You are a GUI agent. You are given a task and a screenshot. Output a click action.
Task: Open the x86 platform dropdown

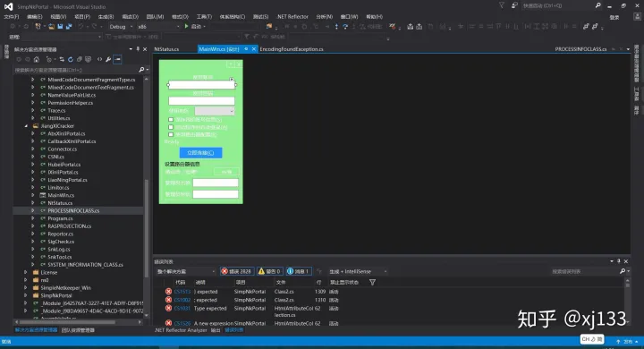pos(158,26)
